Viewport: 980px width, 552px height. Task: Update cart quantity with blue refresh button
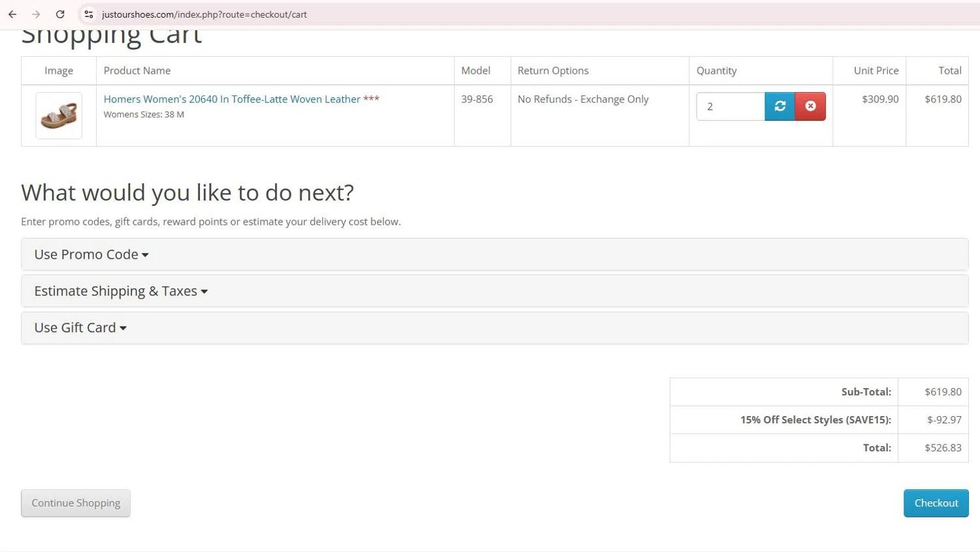point(780,106)
